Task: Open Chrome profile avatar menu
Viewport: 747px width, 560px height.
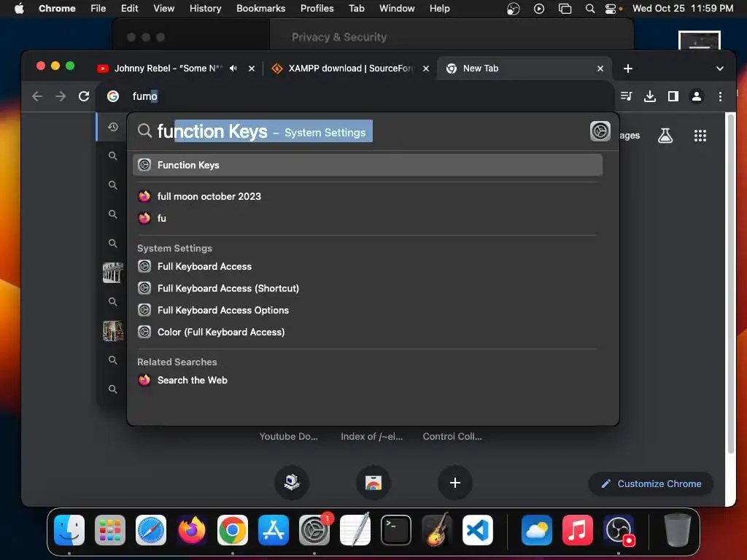Action: [x=697, y=96]
